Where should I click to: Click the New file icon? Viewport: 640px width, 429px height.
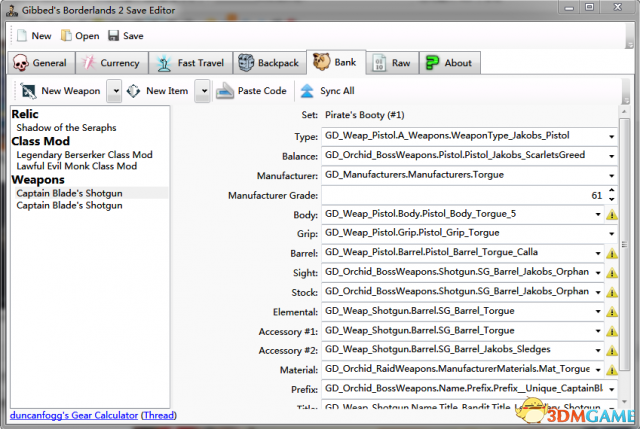[22, 36]
